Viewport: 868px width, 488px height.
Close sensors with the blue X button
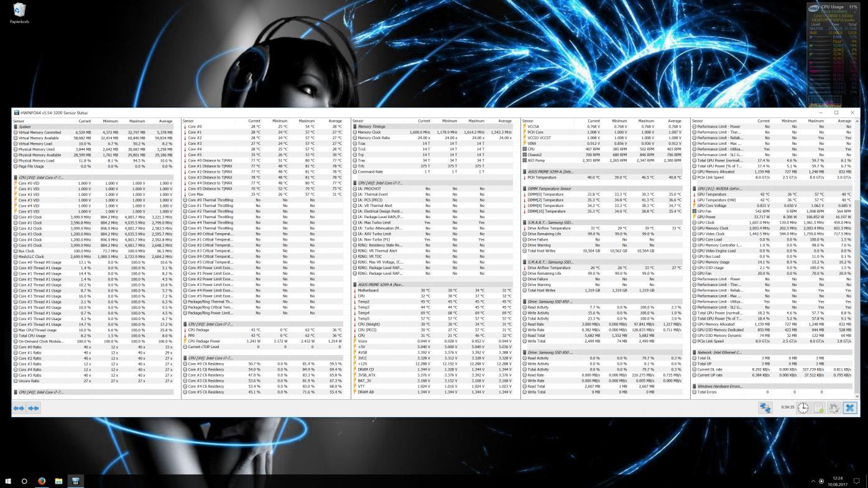point(849,408)
